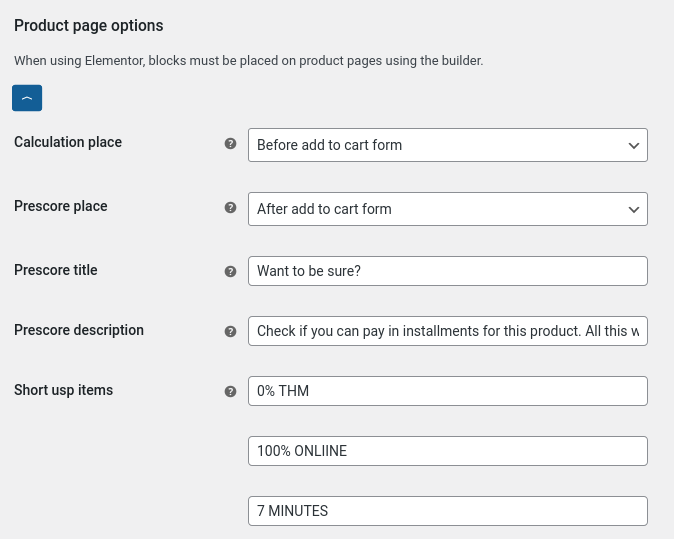Open the 'After add to cart form' dropdown

coord(447,209)
